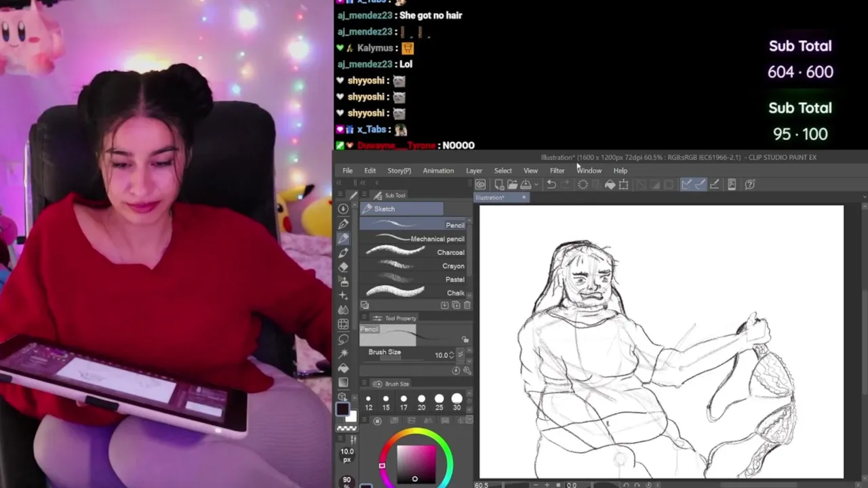Open the Story(P) menu
Viewport: 868px width, 488px height.
tap(399, 171)
